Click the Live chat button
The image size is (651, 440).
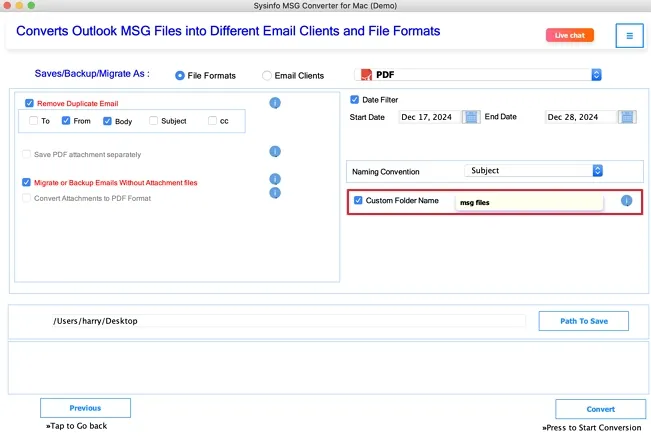(x=570, y=35)
